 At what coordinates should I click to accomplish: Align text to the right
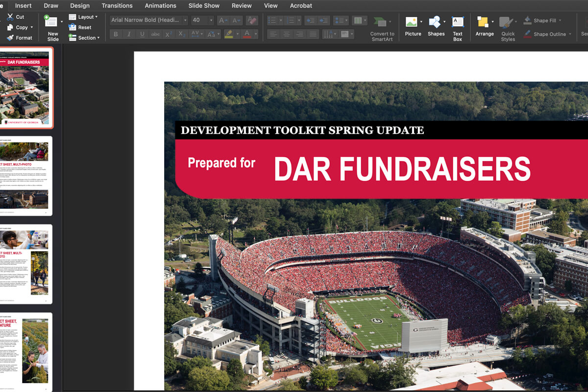click(300, 34)
